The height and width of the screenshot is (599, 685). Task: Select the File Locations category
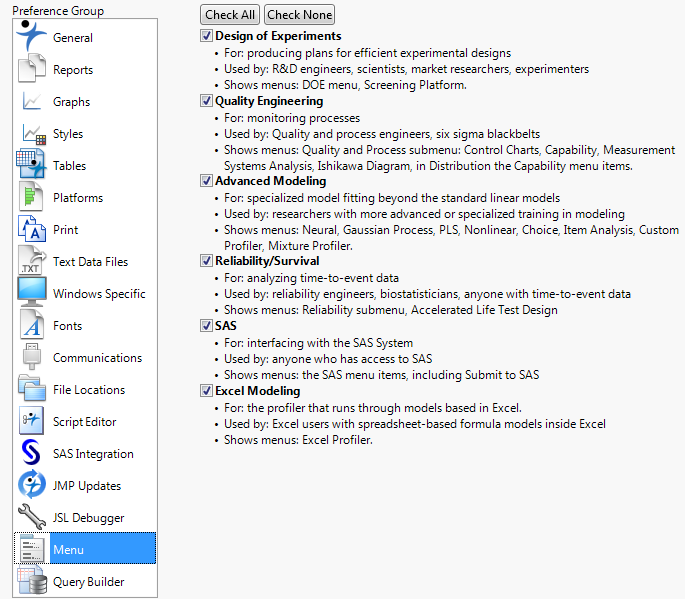(x=89, y=390)
